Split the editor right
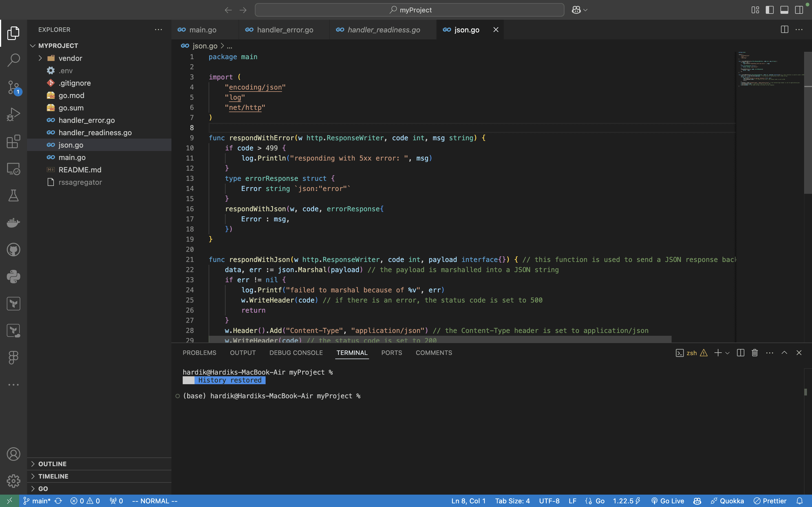This screenshot has height=507, width=812. click(784, 30)
